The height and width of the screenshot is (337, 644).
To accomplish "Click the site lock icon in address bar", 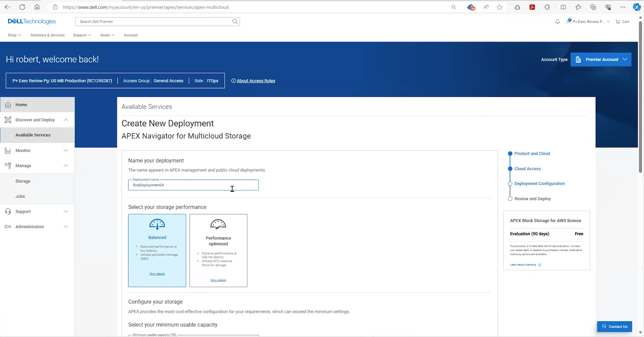I will click(x=55, y=7).
